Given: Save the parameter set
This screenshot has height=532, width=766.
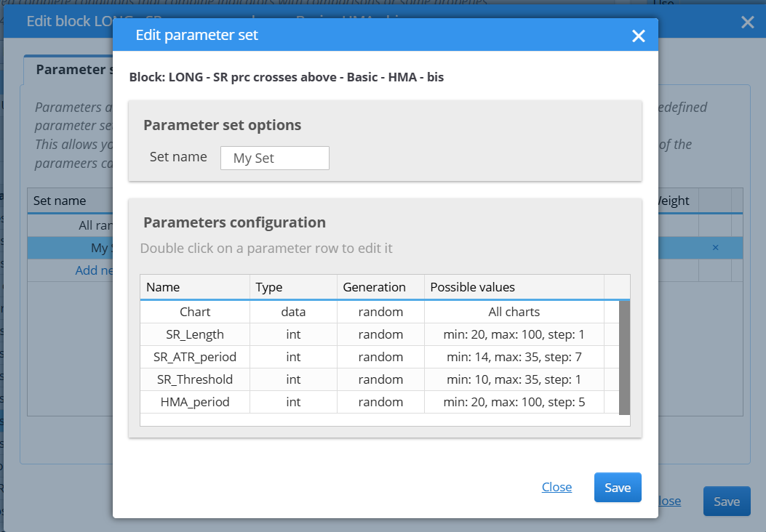Looking at the screenshot, I should click(x=618, y=487).
